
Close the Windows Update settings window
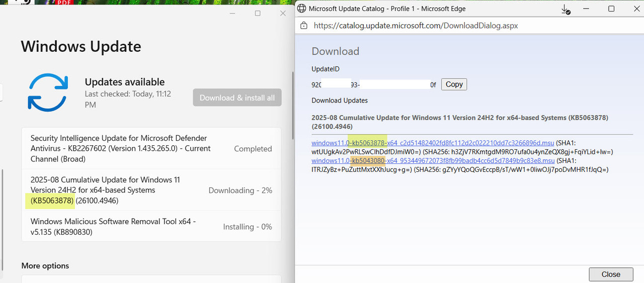click(283, 14)
